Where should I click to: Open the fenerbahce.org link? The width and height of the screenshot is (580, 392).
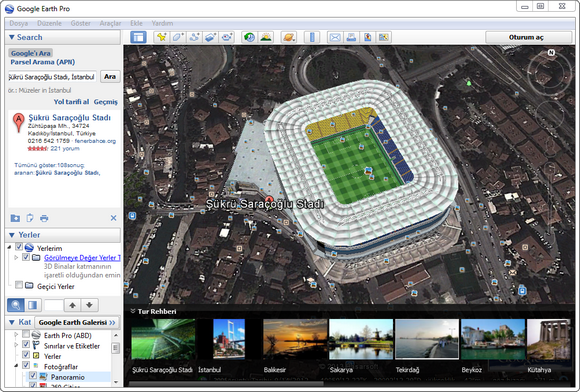pos(95,141)
